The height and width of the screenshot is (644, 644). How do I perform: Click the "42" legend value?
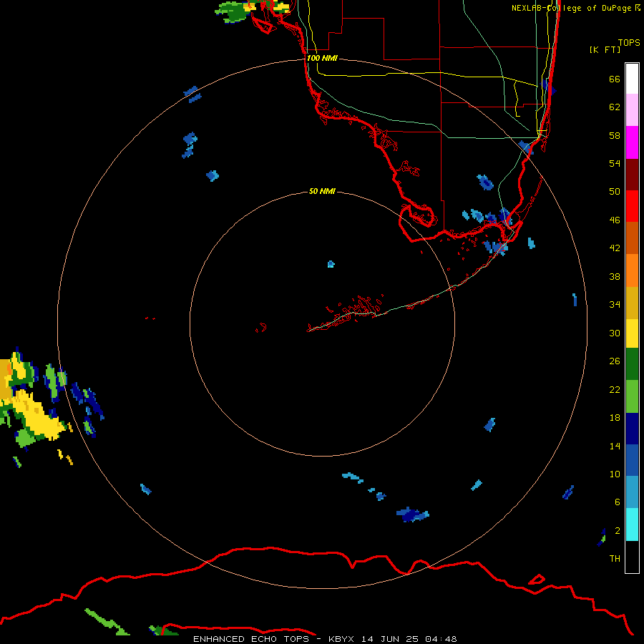(615, 248)
